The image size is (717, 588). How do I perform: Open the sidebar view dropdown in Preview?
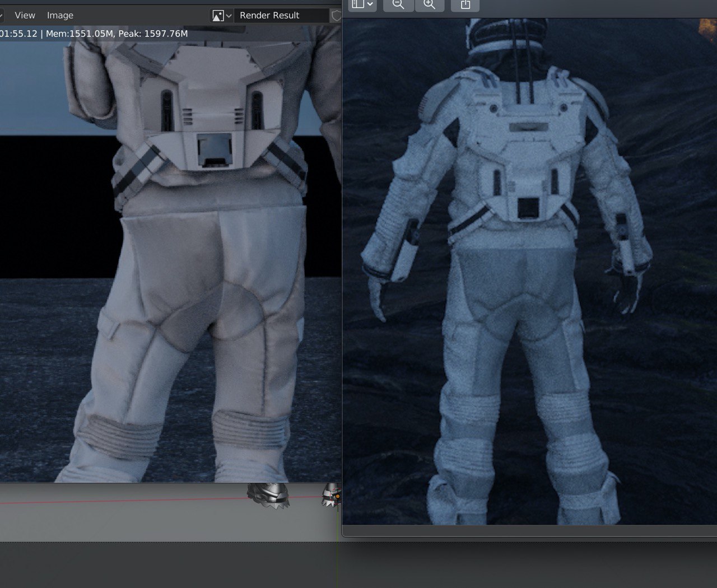pos(362,5)
